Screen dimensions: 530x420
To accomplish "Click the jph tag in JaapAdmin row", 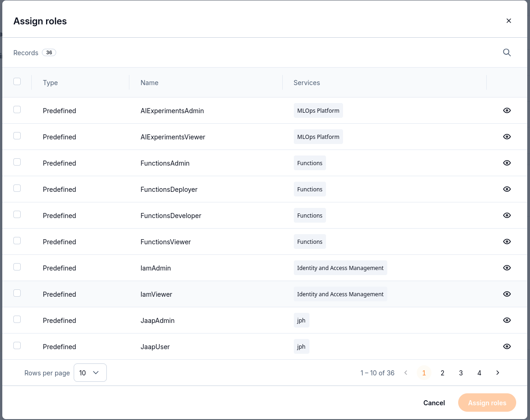I will pos(301,320).
